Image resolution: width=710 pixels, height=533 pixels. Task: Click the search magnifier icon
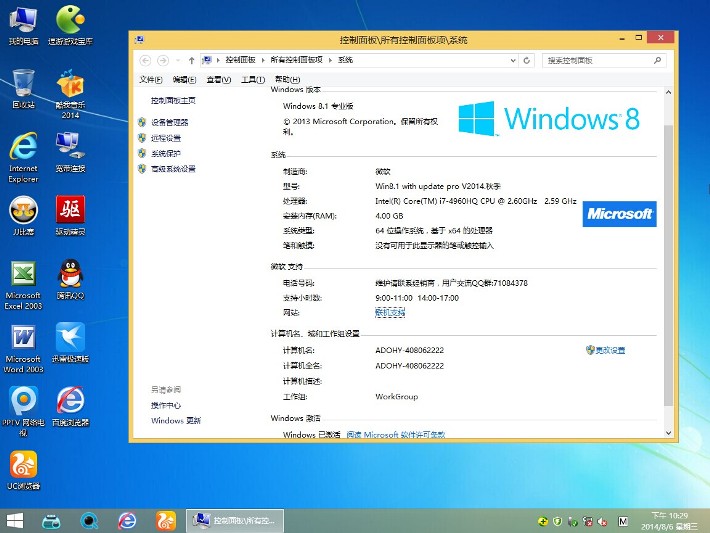click(x=657, y=60)
